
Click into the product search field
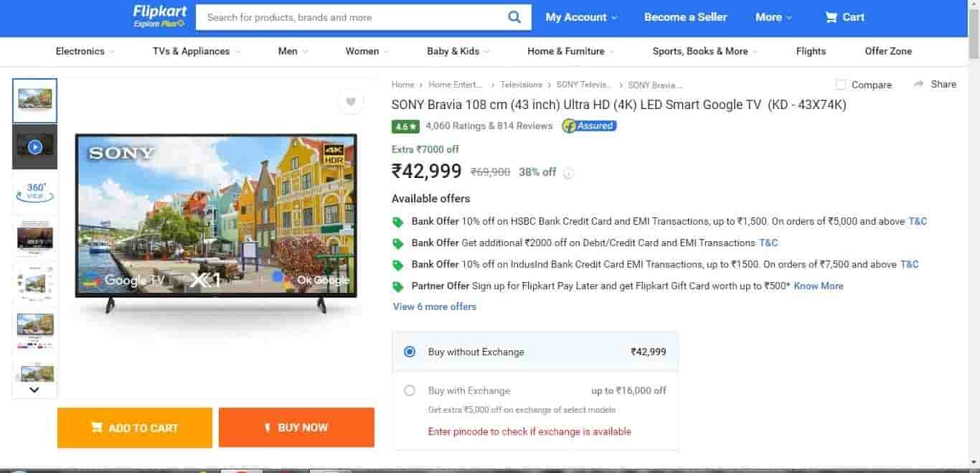352,17
